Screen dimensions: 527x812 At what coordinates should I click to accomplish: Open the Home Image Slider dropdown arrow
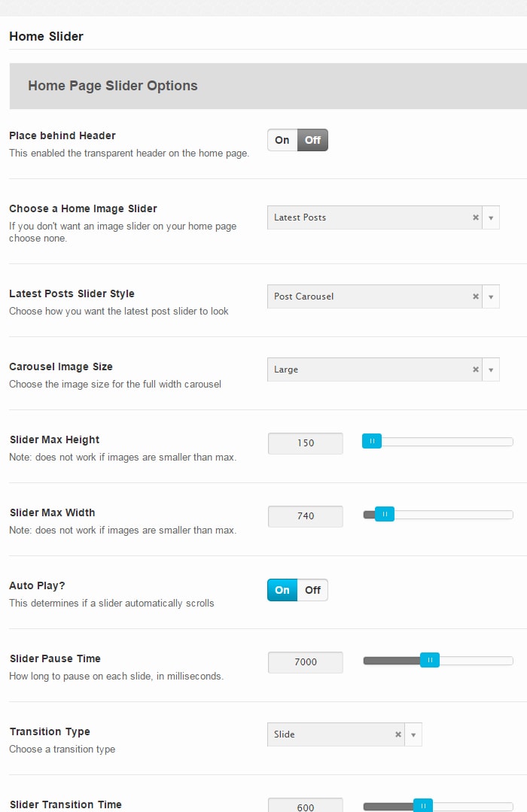(491, 217)
